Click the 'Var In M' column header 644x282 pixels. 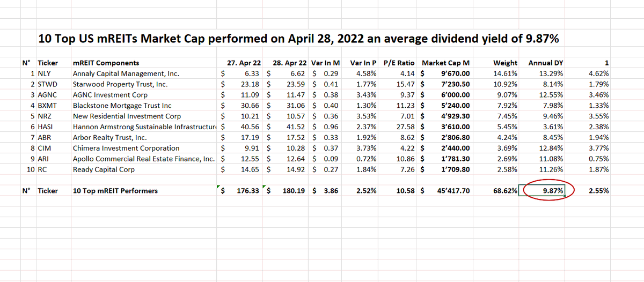[326, 63]
